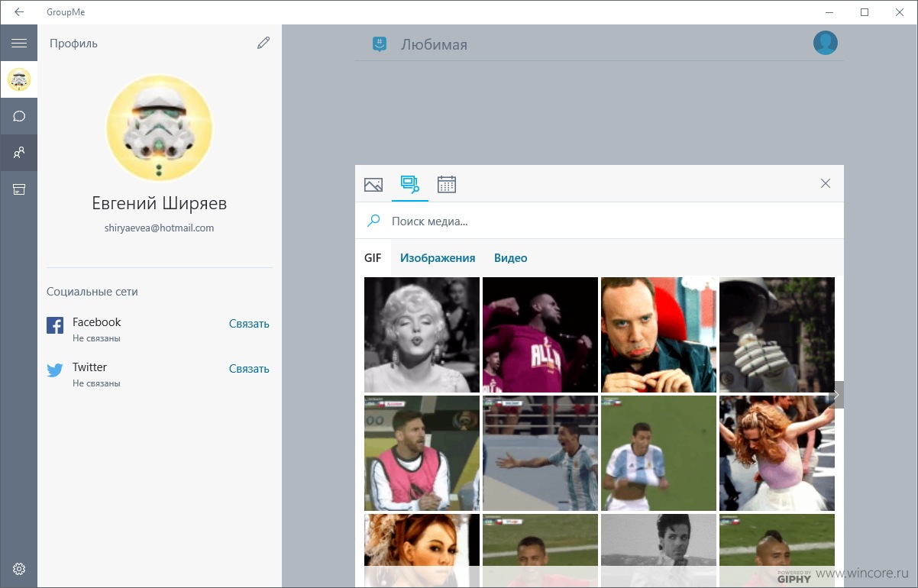Image resolution: width=918 pixels, height=588 pixels.
Task: Select the bearded player in pink bib GIF
Action: click(422, 453)
